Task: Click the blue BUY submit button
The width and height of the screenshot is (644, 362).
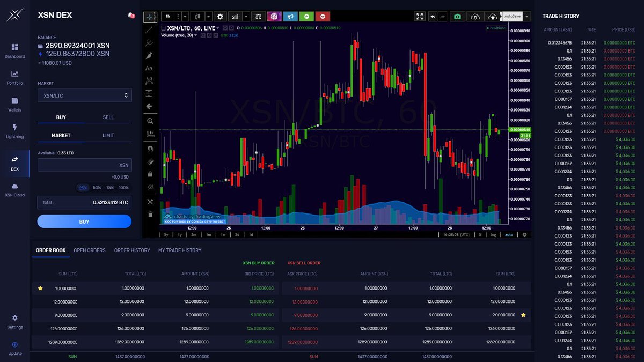Action: (84, 221)
